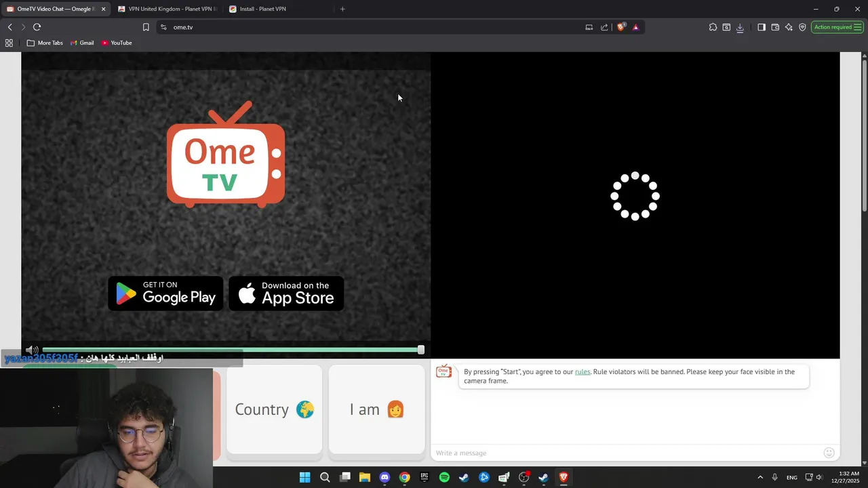Image resolution: width=868 pixels, height=488 pixels.
Task: Open the More Tabs bookmark folder
Action: click(45, 43)
